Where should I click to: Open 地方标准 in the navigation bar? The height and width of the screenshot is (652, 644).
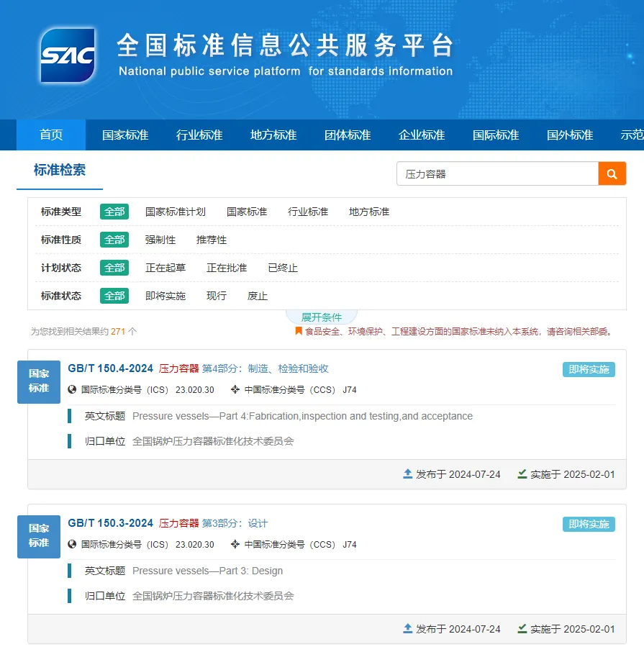[x=273, y=135]
